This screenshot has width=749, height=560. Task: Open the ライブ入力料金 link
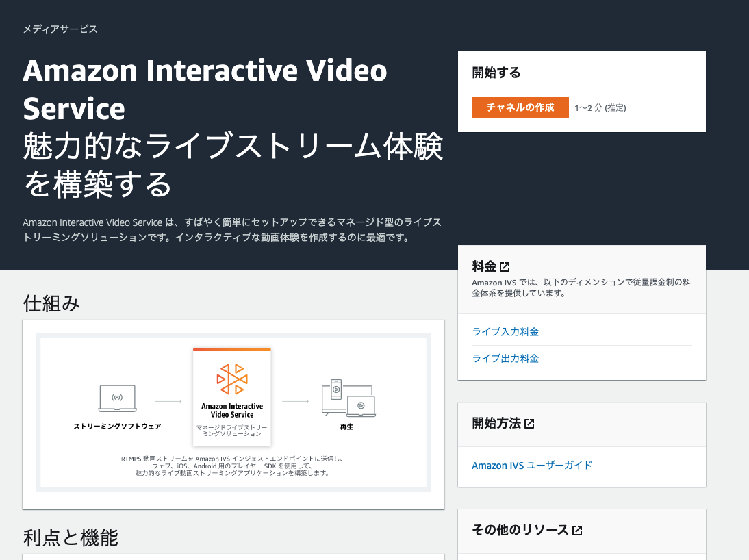click(x=505, y=332)
